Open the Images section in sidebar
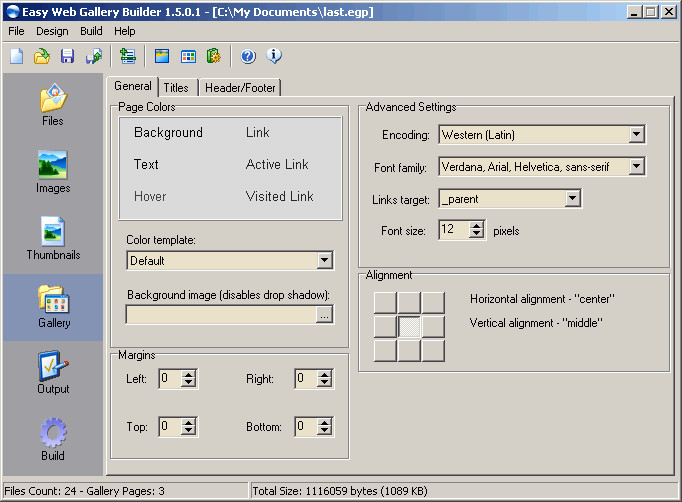The image size is (682, 502). pos(53,172)
